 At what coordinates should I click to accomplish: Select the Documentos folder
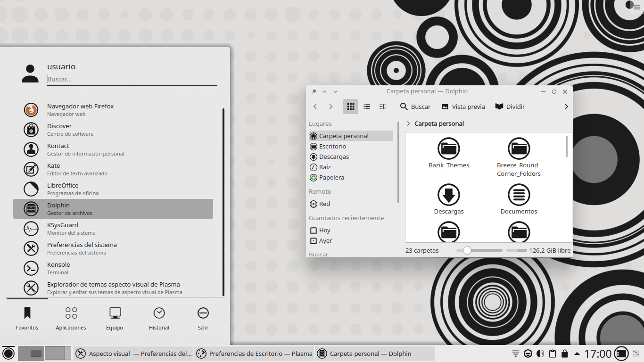point(519,199)
